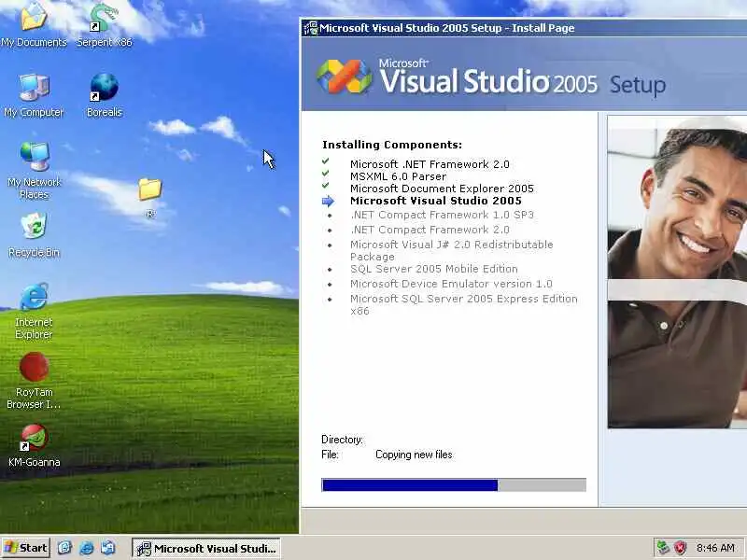Click Microsoft .NET Framework 2.0 entry
The width and height of the screenshot is (747, 560).
pyautogui.click(x=430, y=164)
